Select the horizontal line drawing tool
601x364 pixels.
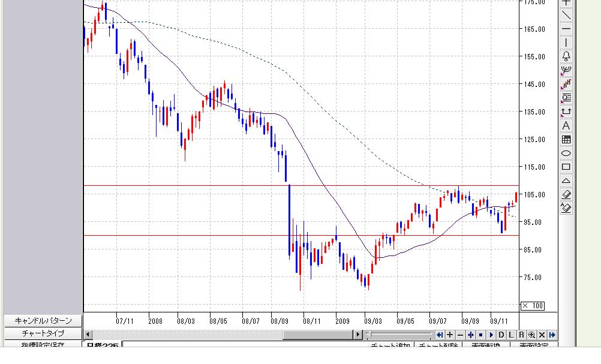point(566,29)
